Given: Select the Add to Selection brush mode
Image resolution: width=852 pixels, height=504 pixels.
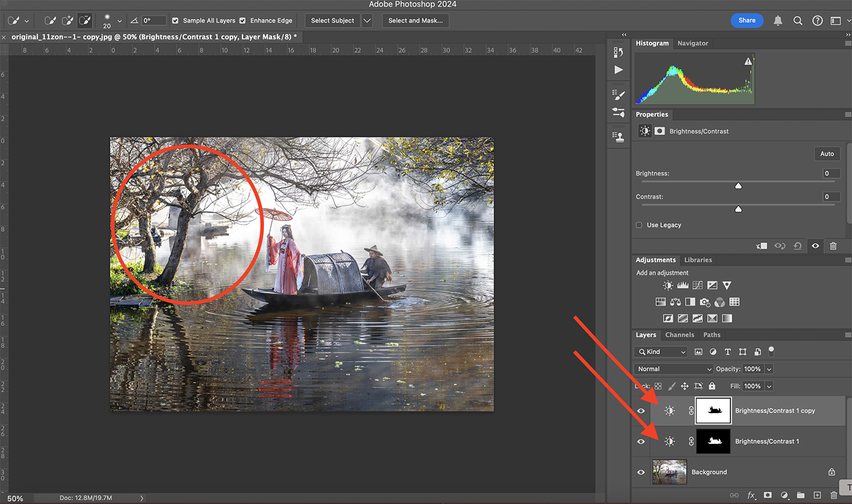Looking at the screenshot, I should point(67,20).
